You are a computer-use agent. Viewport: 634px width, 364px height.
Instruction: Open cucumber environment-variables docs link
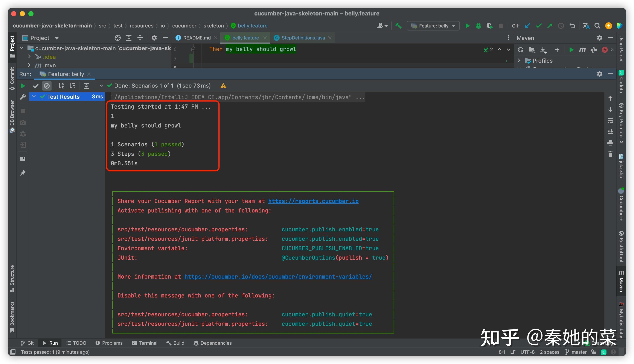point(278,276)
